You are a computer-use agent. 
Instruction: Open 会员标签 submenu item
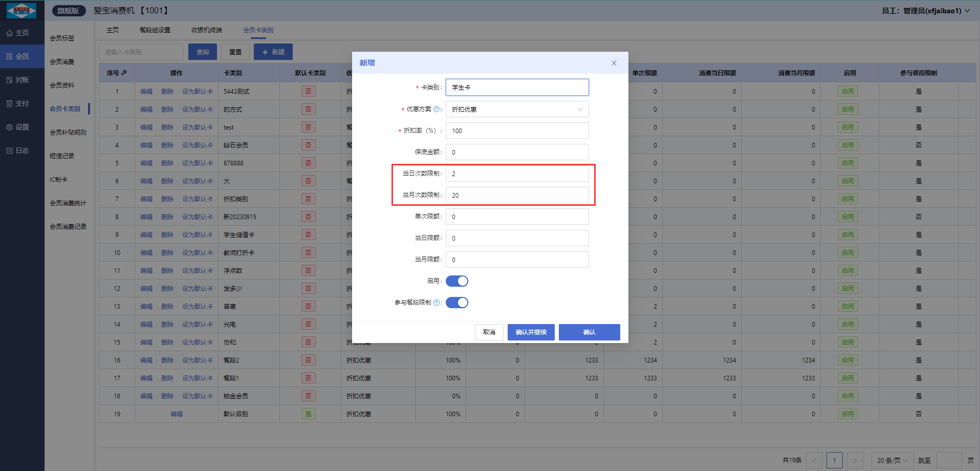pyautogui.click(x=62, y=38)
